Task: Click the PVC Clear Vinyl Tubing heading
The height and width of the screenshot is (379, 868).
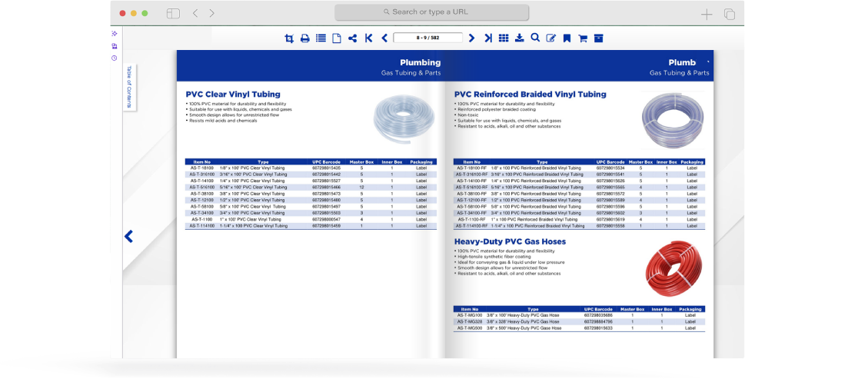Action: 233,94
